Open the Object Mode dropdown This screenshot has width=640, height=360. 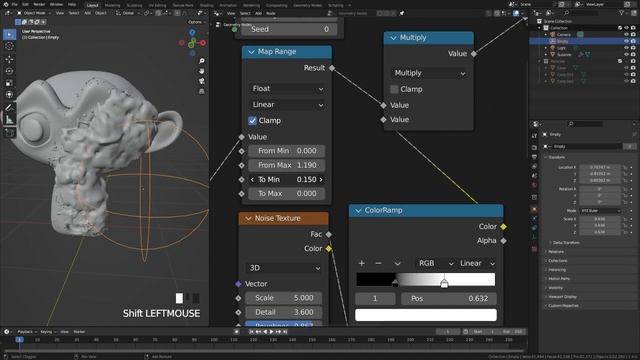point(34,13)
